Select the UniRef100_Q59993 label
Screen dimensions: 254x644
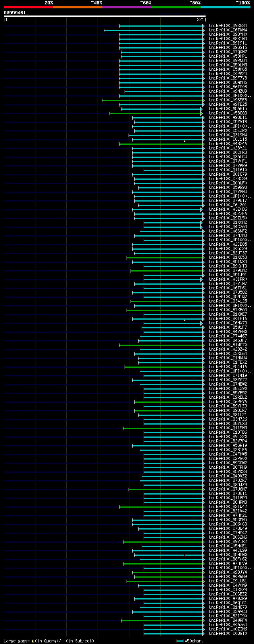pyautogui.click(x=228, y=188)
